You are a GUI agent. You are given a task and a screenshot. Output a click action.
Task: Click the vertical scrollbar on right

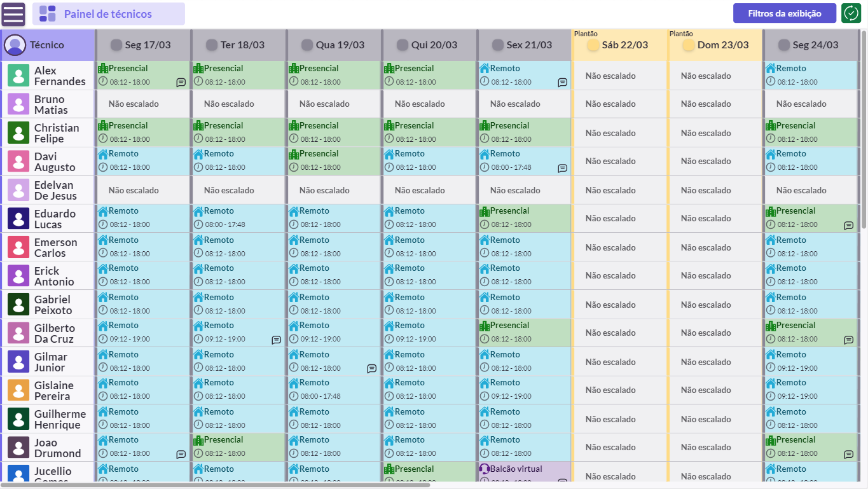(x=864, y=130)
